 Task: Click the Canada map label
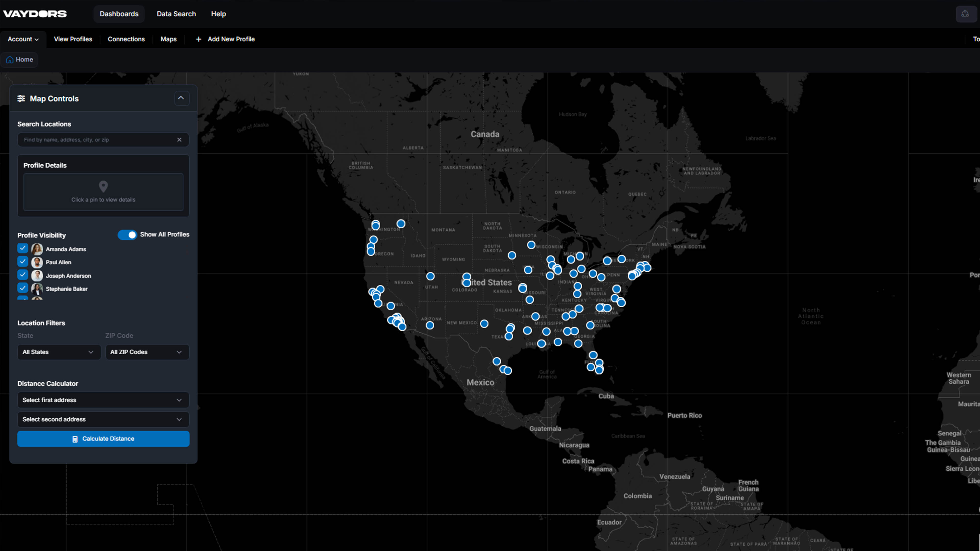click(485, 134)
